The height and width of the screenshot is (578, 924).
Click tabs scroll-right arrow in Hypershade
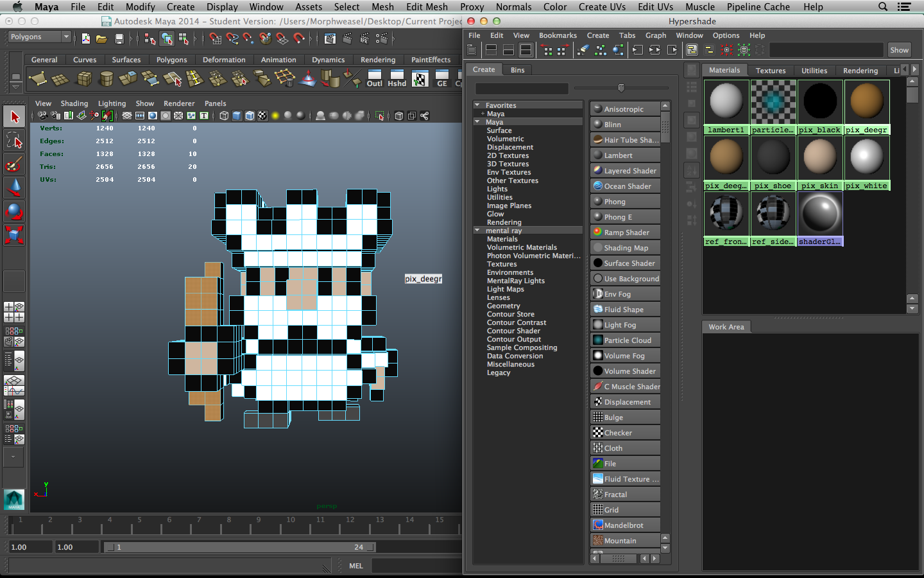(914, 69)
